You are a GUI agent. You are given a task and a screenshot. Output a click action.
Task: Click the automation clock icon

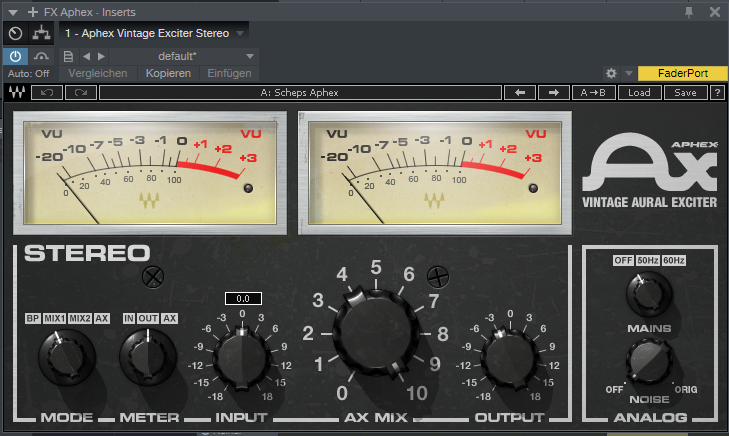15,33
